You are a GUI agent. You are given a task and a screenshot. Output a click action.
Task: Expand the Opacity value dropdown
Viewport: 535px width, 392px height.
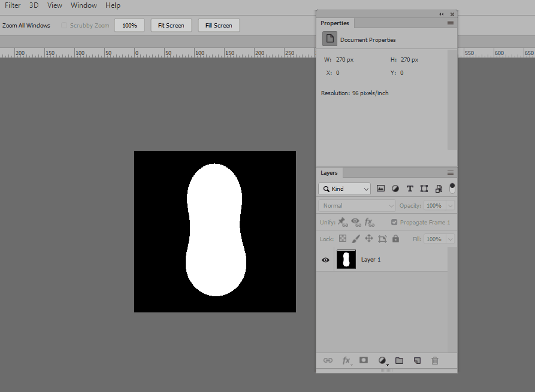pos(451,205)
